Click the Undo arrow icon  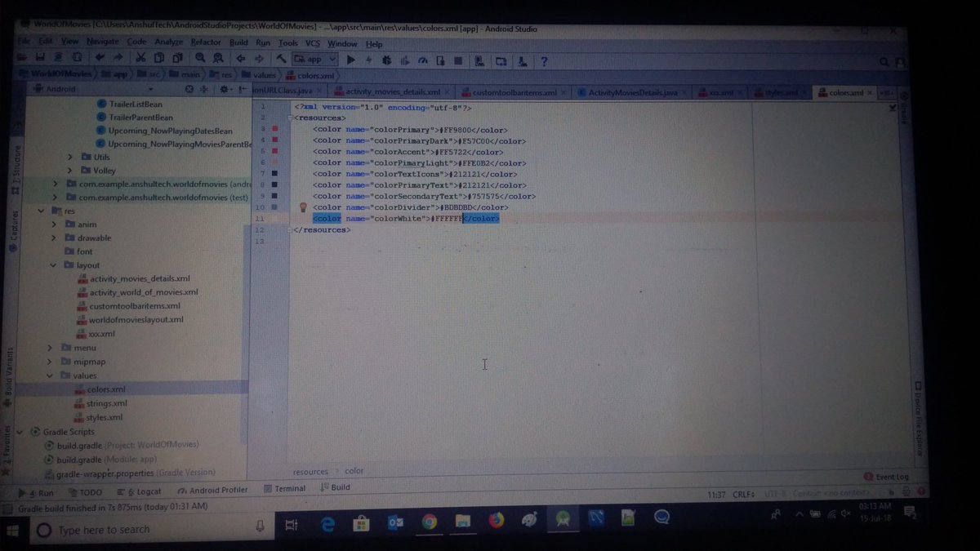(100, 58)
